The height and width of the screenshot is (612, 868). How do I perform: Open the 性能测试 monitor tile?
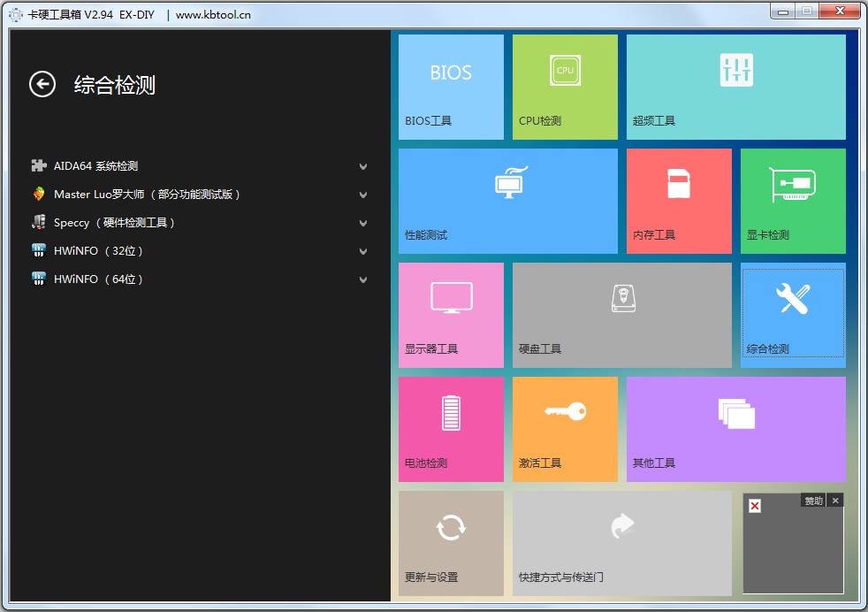(507, 201)
